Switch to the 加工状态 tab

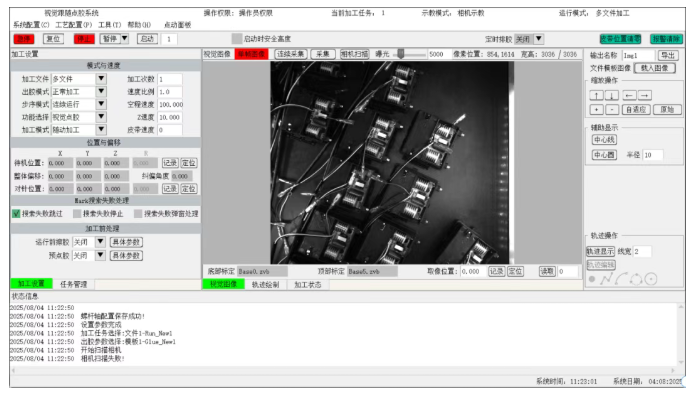[x=308, y=285]
